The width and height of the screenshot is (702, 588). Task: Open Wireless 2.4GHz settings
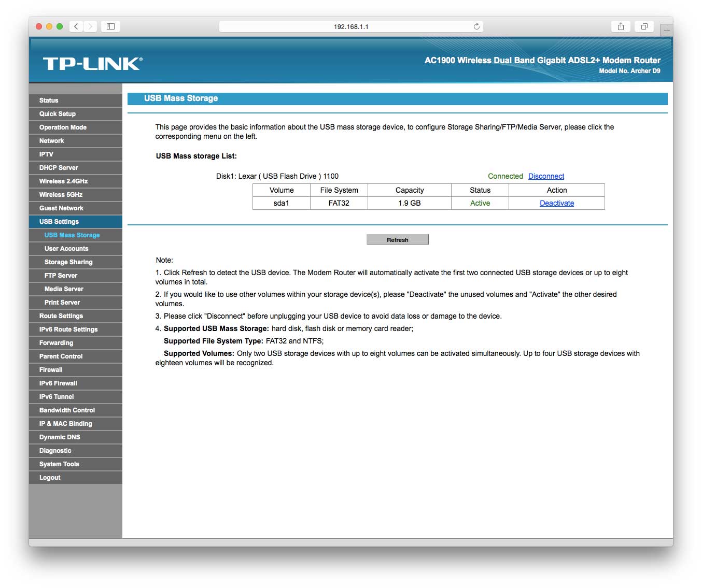tap(76, 181)
